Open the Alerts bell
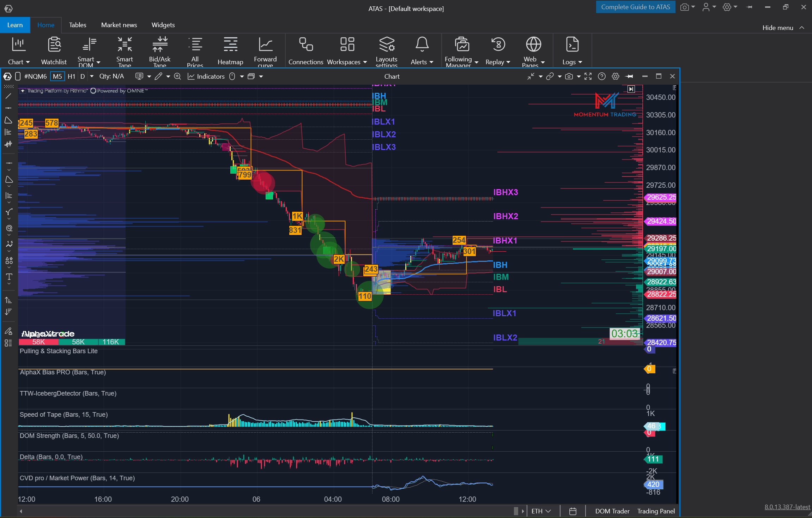Image resolution: width=812 pixels, height=518 pixels. point(422,51)
